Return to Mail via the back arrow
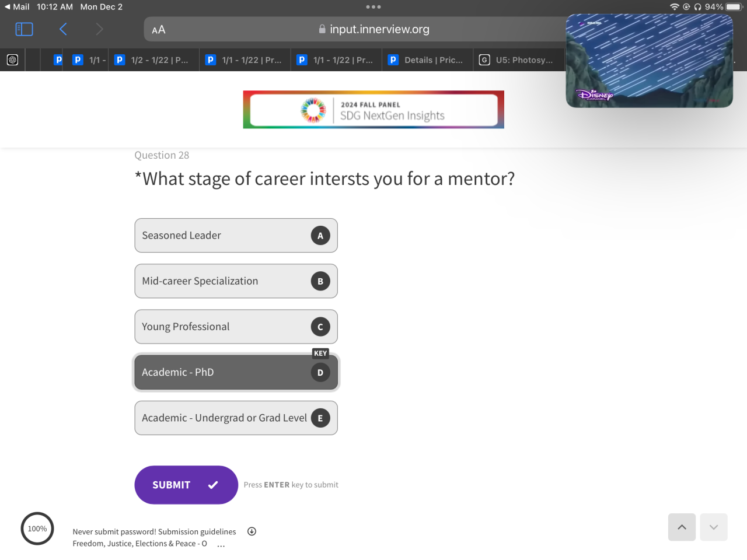The width and height of the screenshot is (747, 560). (8, 7)
